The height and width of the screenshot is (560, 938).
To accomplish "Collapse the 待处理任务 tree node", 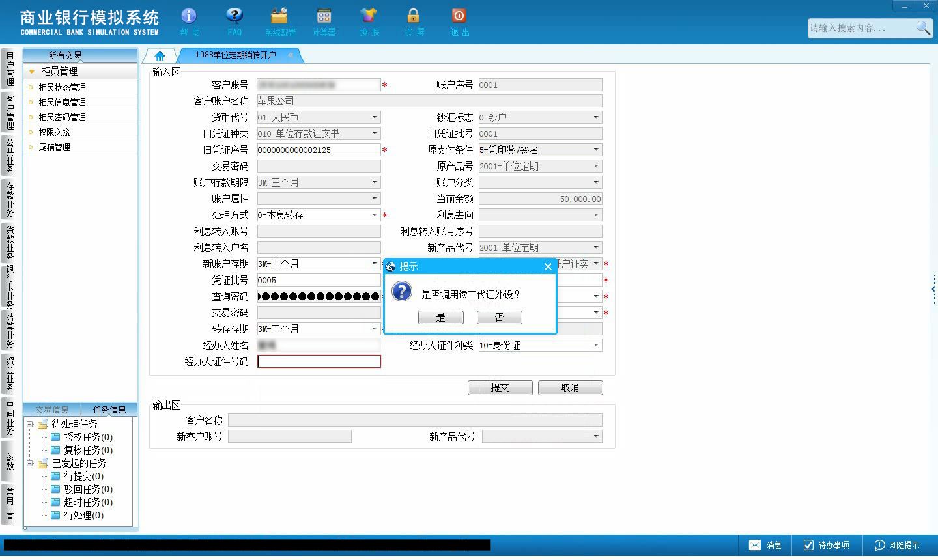I will 30,424.
